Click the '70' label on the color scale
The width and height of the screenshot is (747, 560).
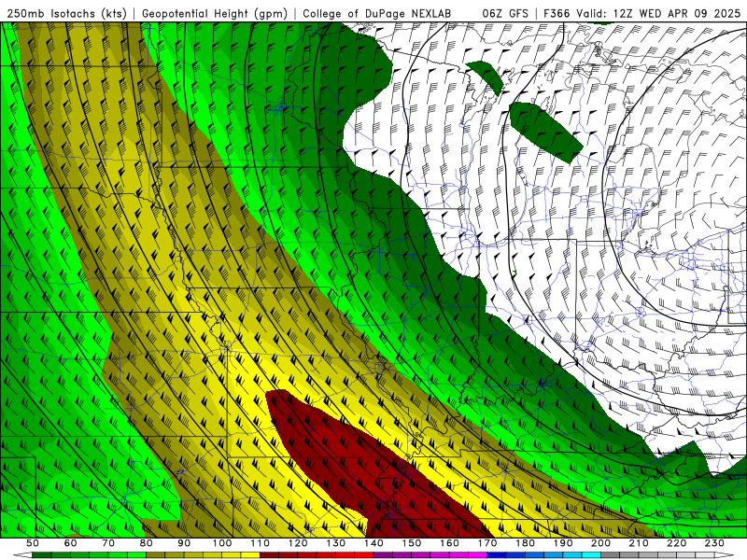(108, 543)
